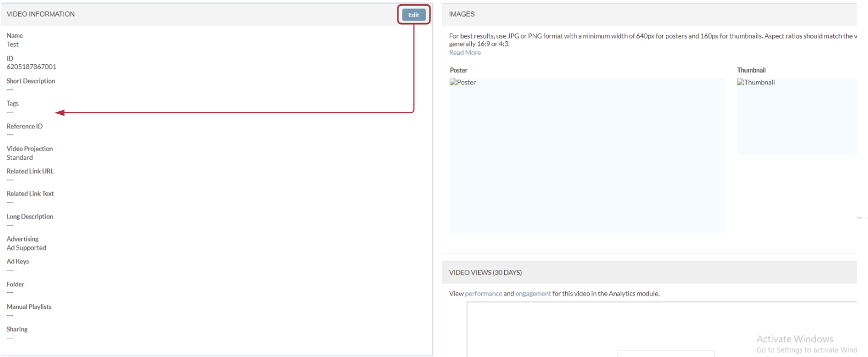Click the Video Projection Standard value
868x357 pixels.
[x=20, y=158]
